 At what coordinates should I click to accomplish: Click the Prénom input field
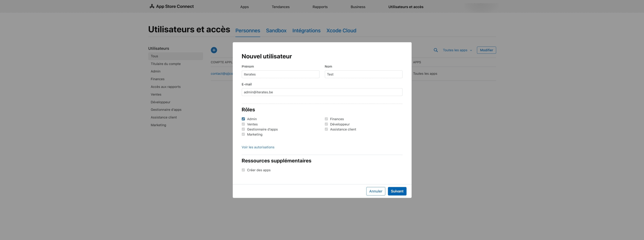click(280, 74)
